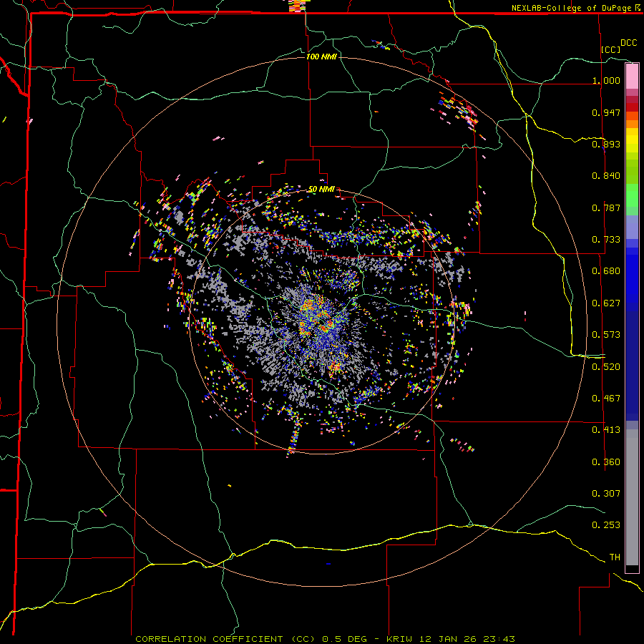The height and width of the screenshot is (644, 644).
Task: Select the 0.413 legend value
Action: [606, 430]
